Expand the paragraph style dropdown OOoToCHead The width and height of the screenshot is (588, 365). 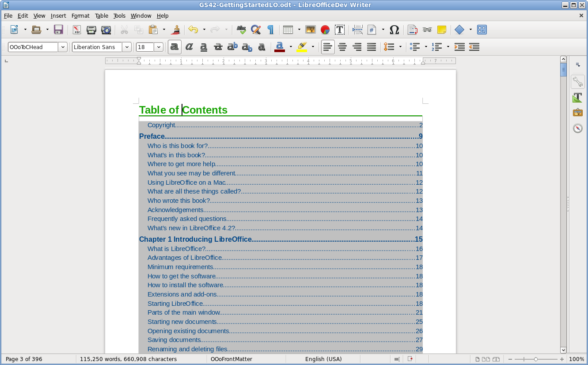tap(62, 47)
